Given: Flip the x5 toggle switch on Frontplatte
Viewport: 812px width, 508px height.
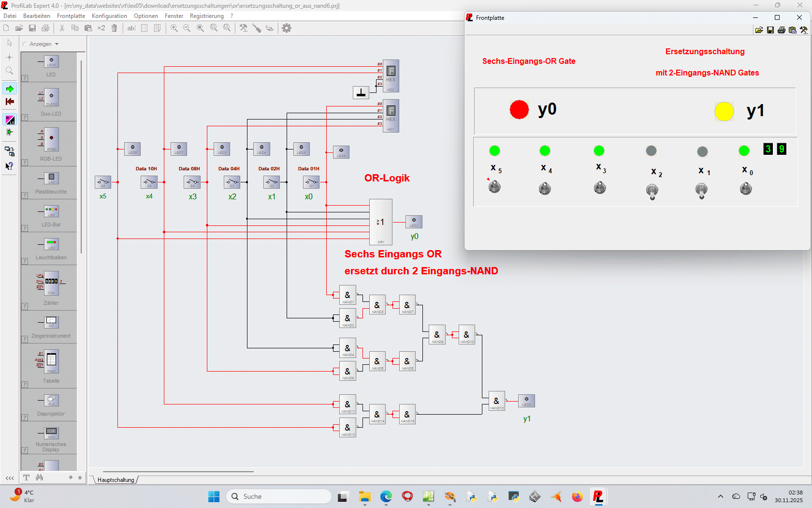Looking at the screenshot, I should pos(494,187).
